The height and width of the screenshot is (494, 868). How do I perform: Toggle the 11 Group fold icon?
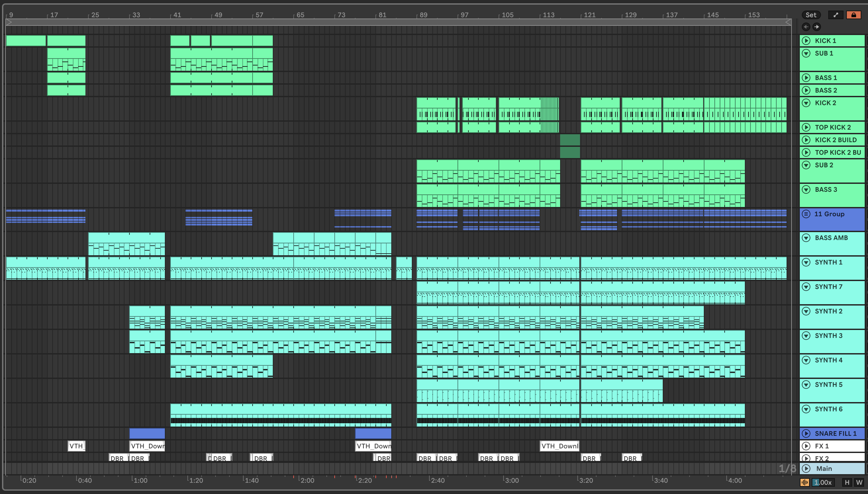[x=806, y=214]
